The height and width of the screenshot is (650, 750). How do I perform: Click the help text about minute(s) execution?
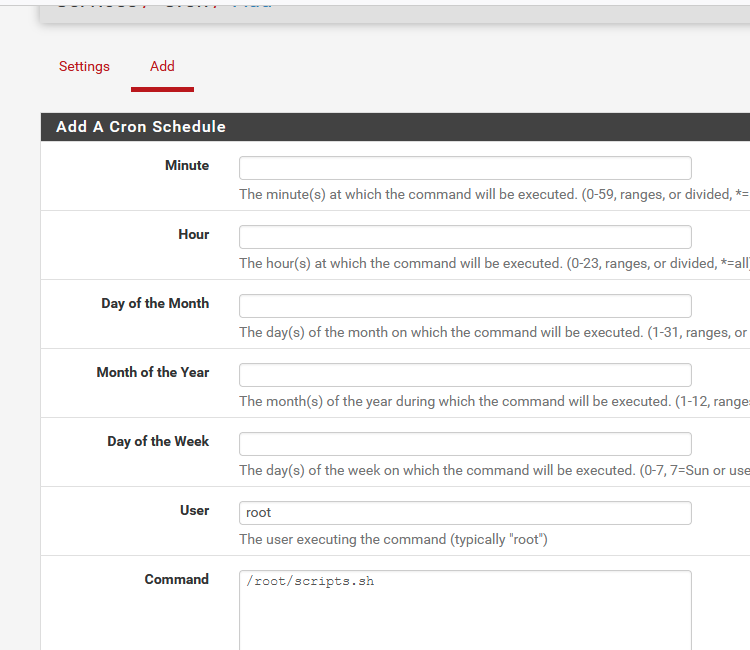click(495, 194)
